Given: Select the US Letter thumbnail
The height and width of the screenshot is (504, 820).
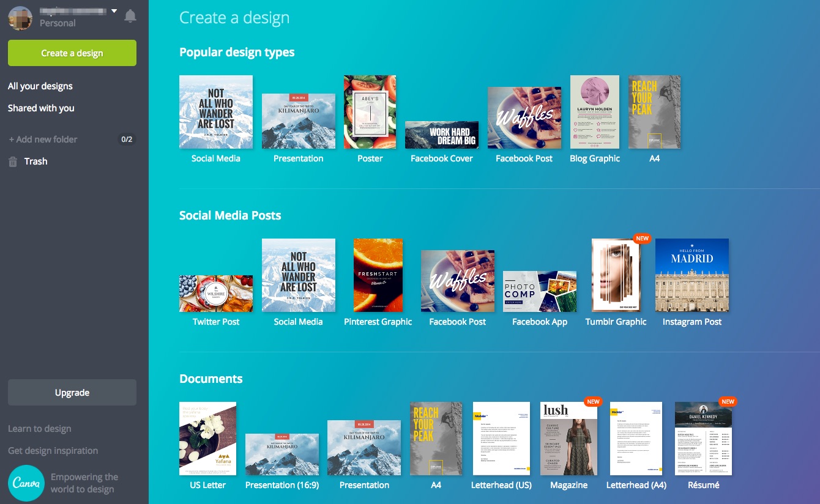Looking at the screenshot, I should (207, 439).
